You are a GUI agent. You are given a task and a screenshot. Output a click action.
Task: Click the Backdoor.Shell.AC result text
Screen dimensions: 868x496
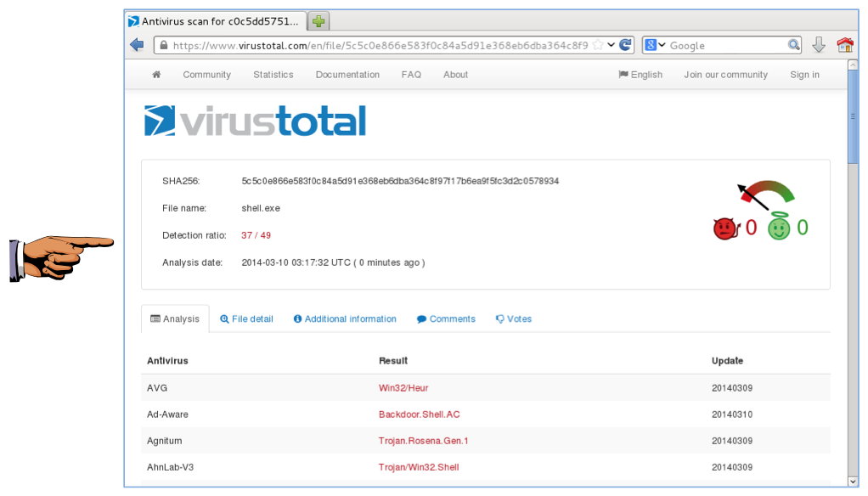tap(419, 414)
